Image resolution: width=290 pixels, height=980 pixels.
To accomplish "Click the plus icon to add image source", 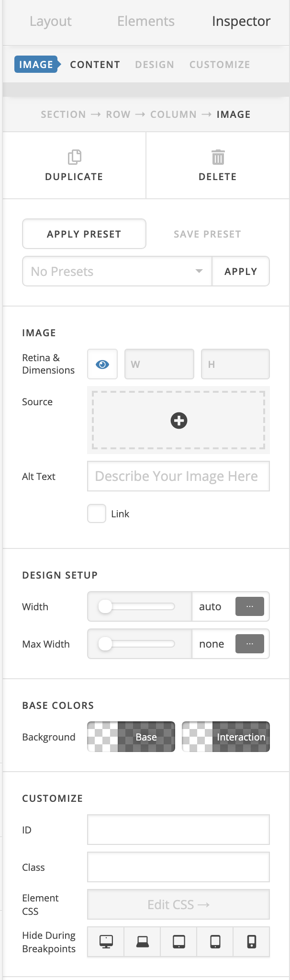I will tap(179, 421).
